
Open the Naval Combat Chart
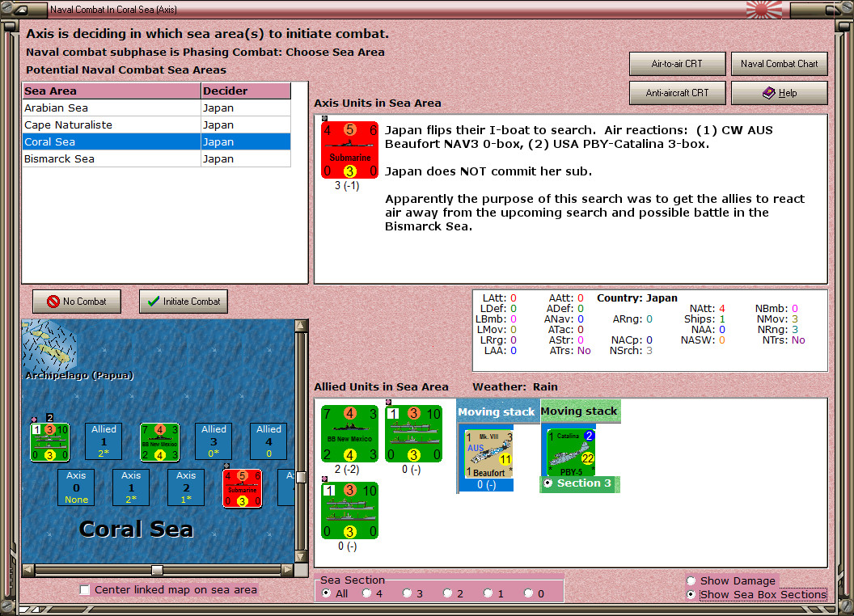(x=780, y=64)
